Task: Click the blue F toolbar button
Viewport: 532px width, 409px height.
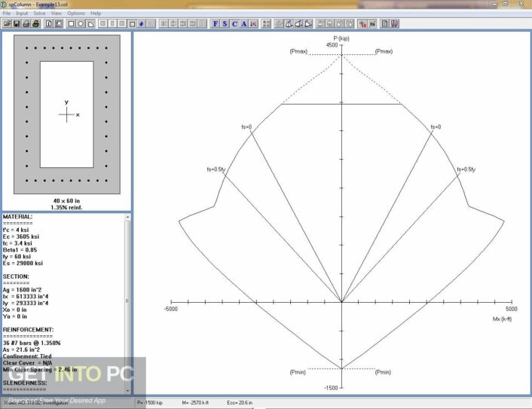Action: (x=215, y=24)
